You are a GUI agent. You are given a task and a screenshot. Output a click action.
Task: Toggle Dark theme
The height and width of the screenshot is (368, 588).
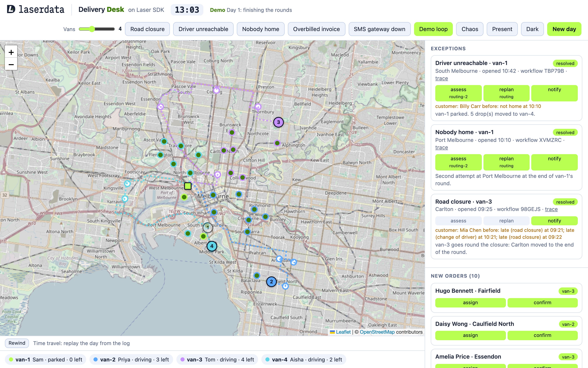click(x=532, y=29)
